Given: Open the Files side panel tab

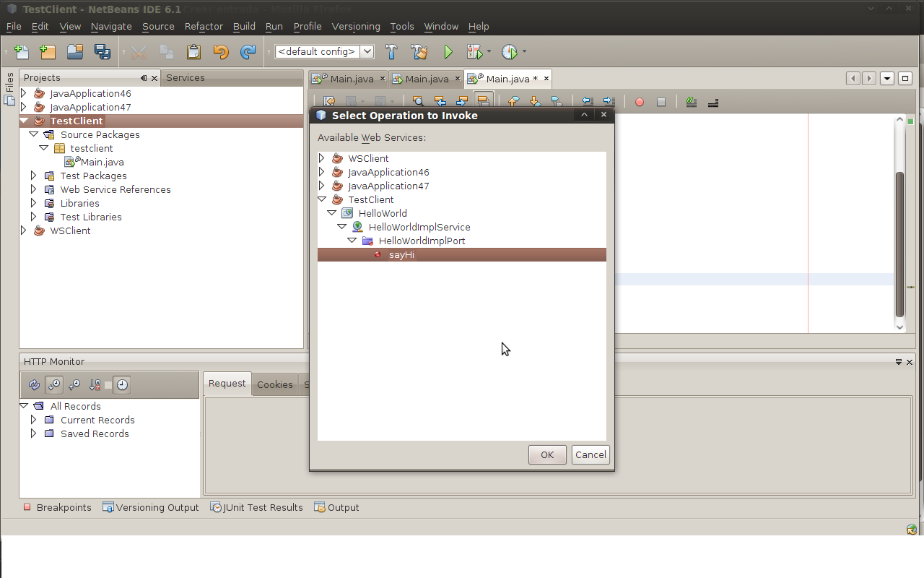Looking at the screenshot, I should (9, 89).
